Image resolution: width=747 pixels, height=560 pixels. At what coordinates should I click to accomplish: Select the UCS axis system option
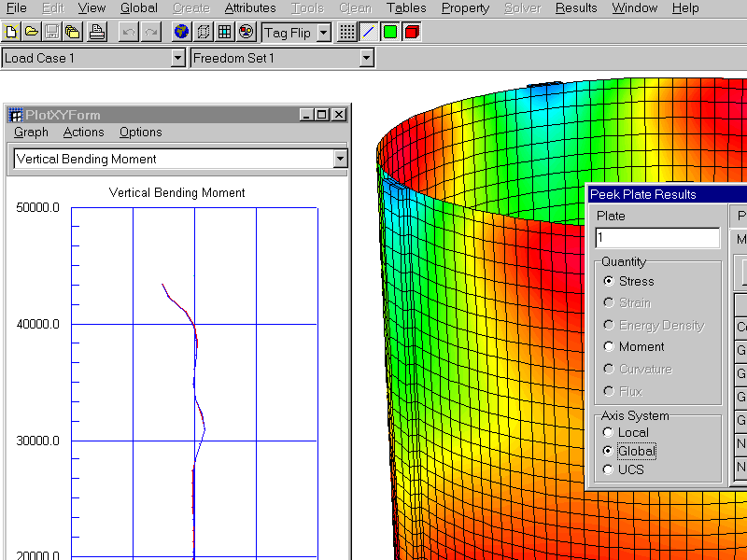(609, 469)
